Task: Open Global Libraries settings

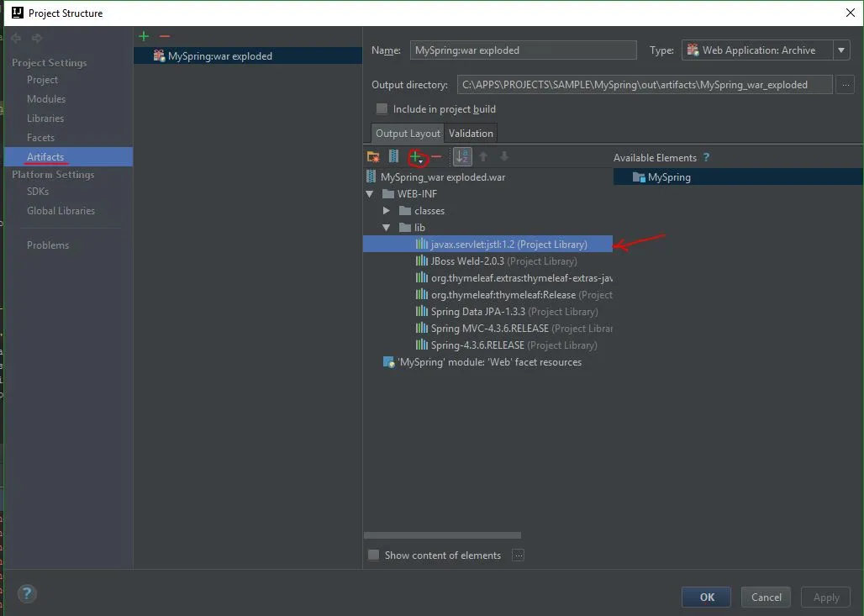Action: (x=61, y=210)
